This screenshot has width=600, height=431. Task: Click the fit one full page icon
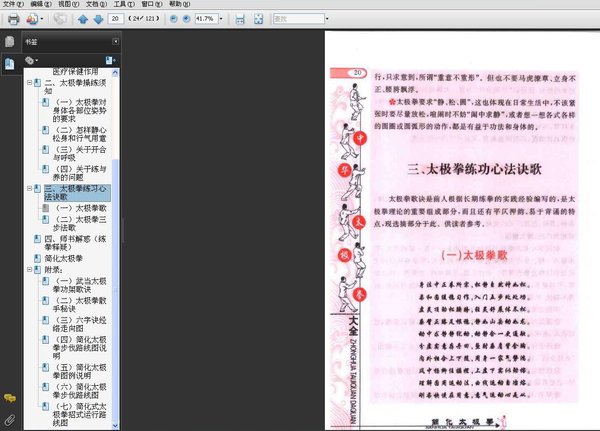pyautogui.click(x=259, y=19)
